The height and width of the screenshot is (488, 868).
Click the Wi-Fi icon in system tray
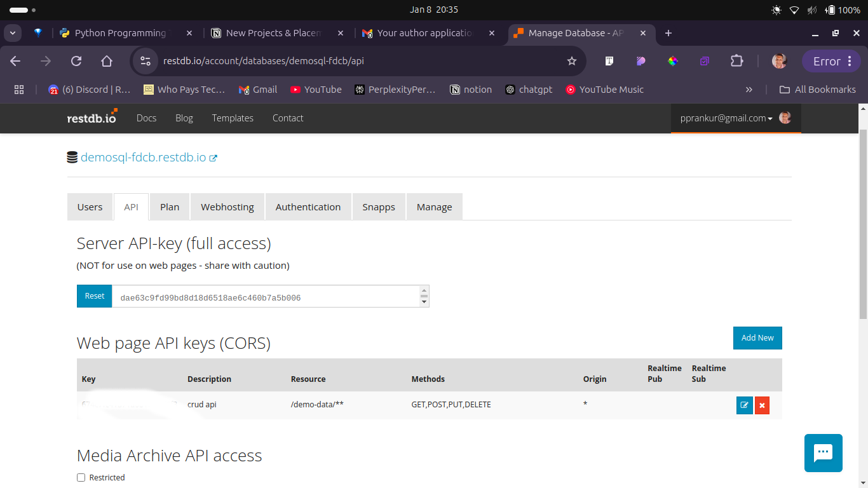794,10
